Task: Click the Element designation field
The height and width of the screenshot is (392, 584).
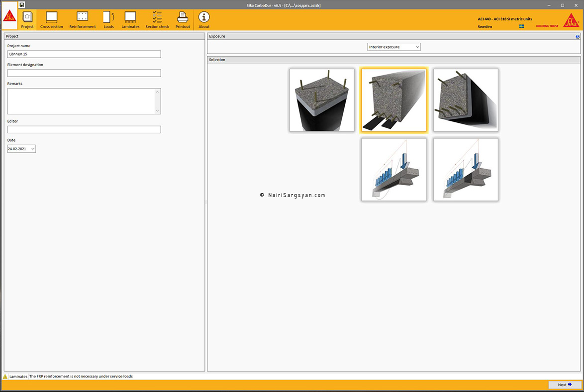Action: point(84,73)
